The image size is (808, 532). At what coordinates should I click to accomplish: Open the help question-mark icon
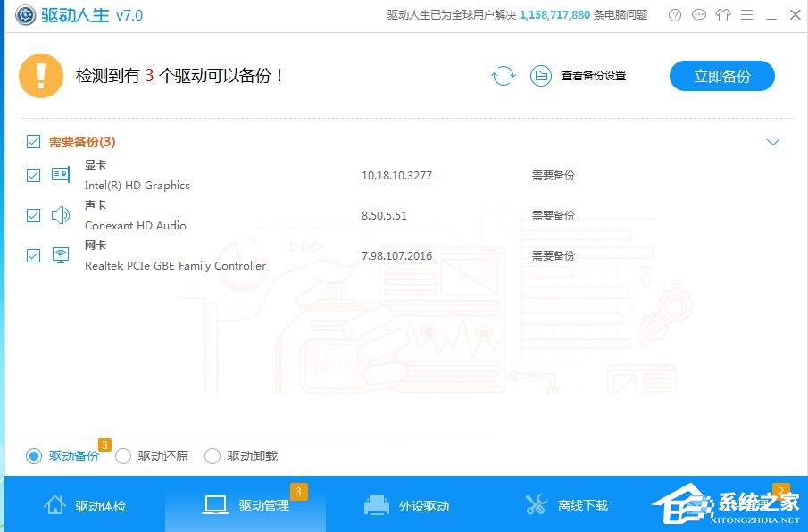[x=674, y=15]
